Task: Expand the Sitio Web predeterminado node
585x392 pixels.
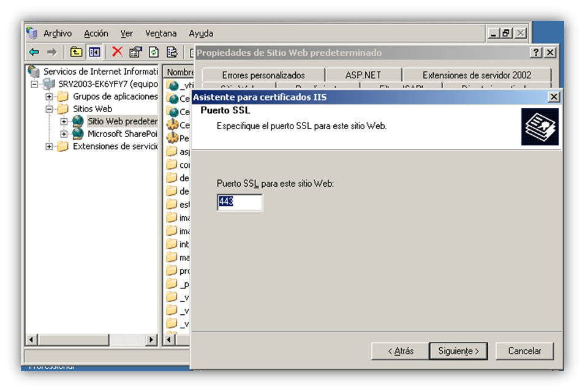Action: pyautogui.click(x=64, y=122)
